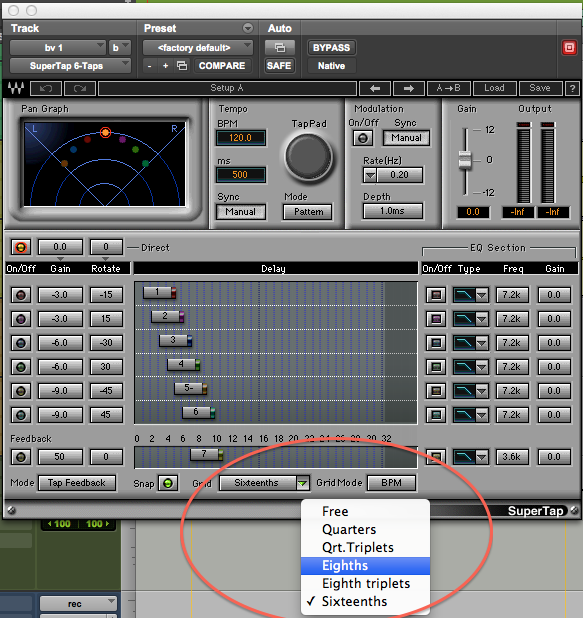The height and width of the screenshot is (618, 583).
Task: Open the insert b selector dropdown
Action: (x=119, y=48)
